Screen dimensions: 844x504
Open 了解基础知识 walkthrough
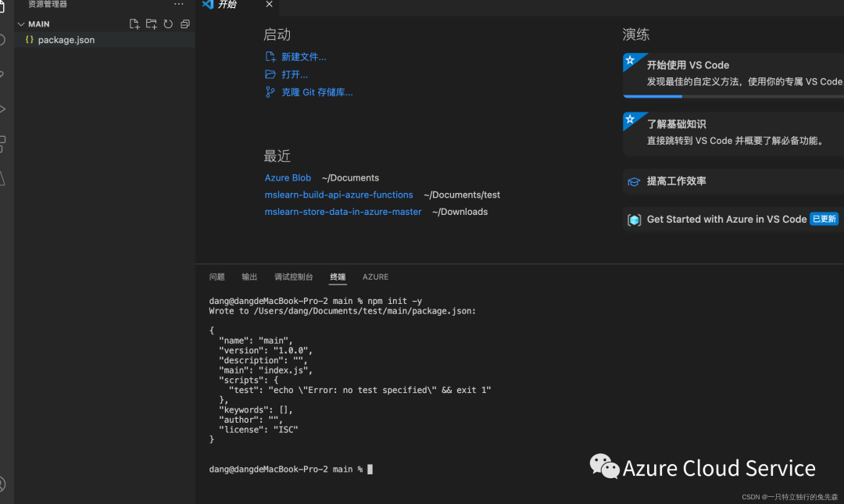click(733, 134)
